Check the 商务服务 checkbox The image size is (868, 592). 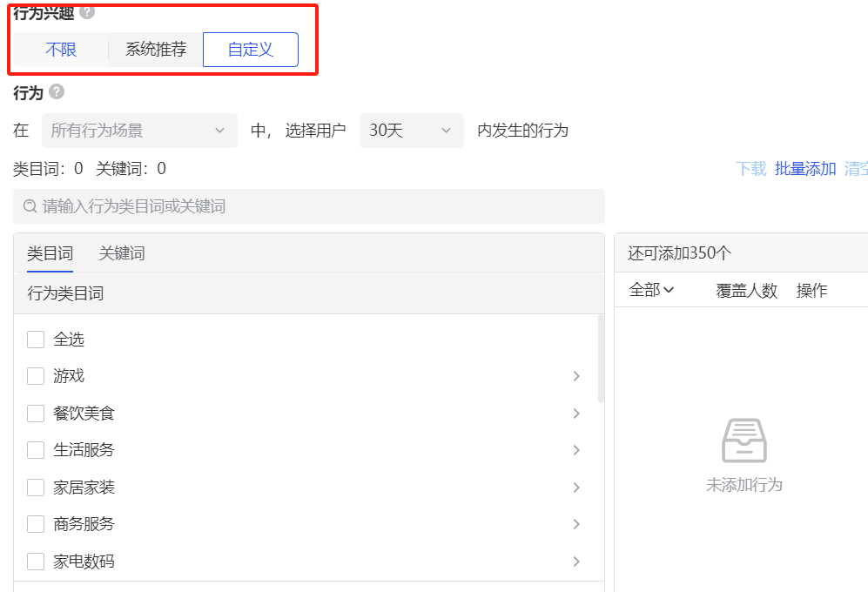tap(36, 524)
